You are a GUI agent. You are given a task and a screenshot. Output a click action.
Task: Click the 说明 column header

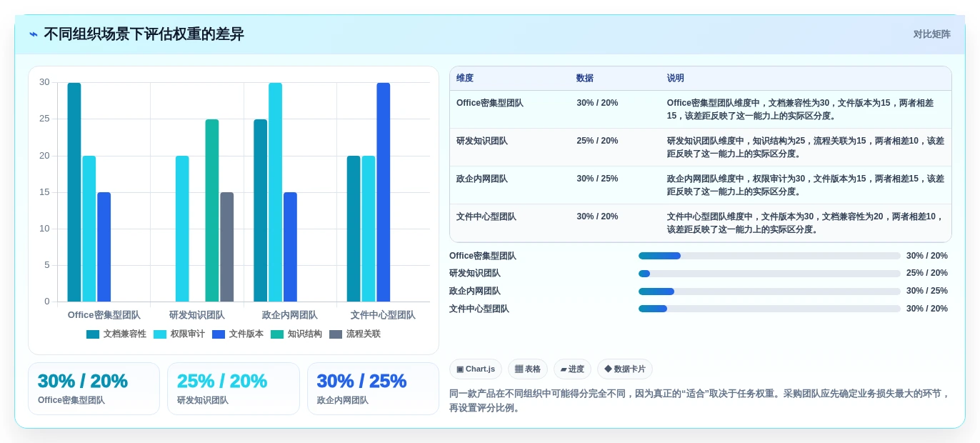pyautogui.click(x=676, y=79)
